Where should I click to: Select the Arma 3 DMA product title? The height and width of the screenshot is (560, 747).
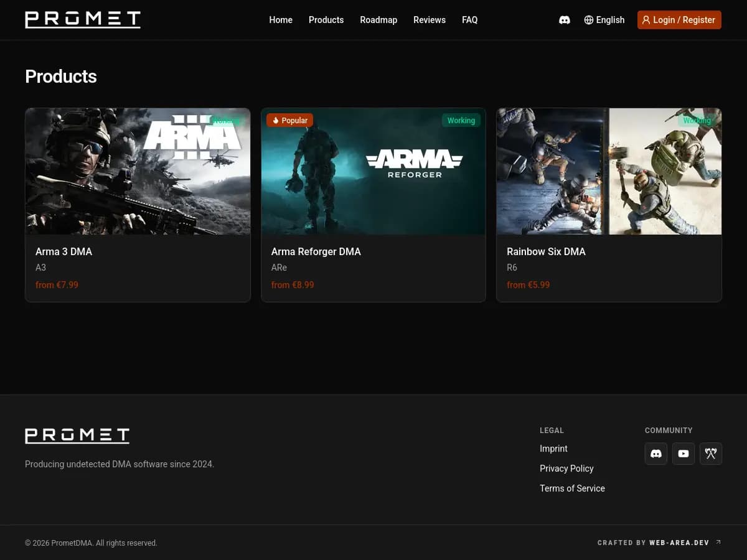pos(63,251)
